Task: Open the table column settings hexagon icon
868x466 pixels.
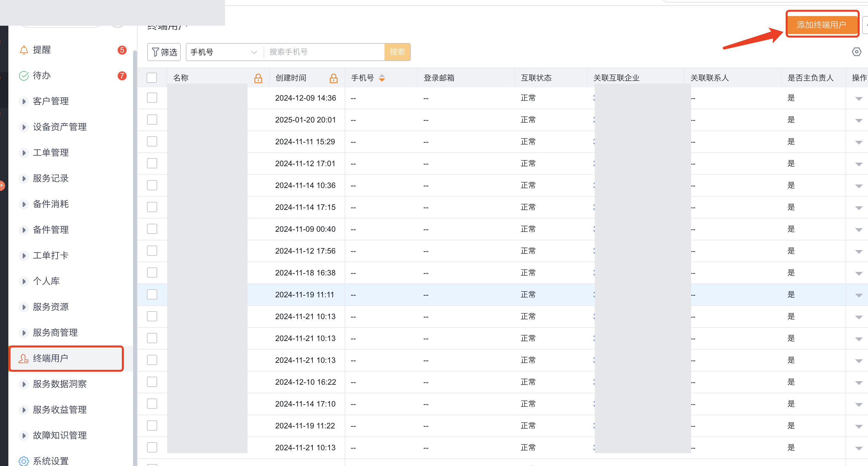Action: pos(856,52)
